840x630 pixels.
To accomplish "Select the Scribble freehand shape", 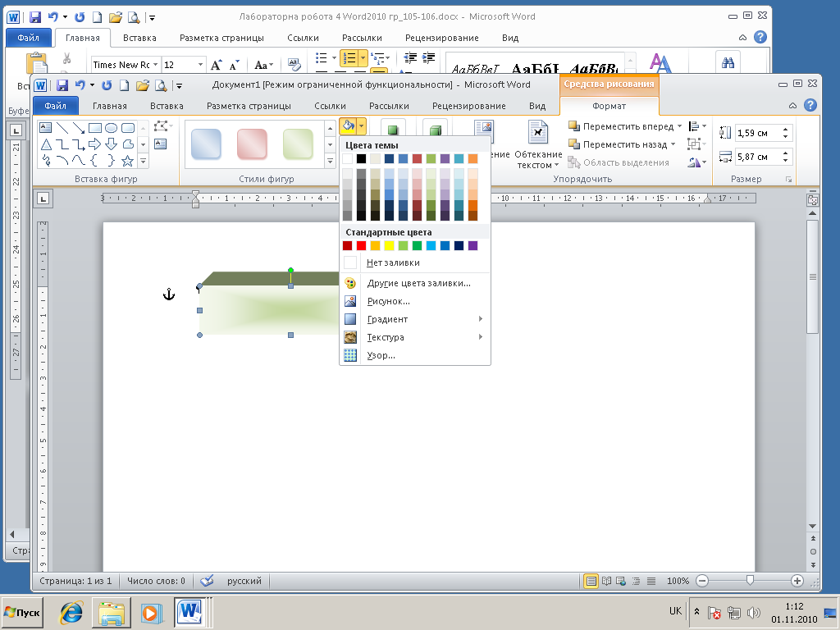I will point(46,160).
